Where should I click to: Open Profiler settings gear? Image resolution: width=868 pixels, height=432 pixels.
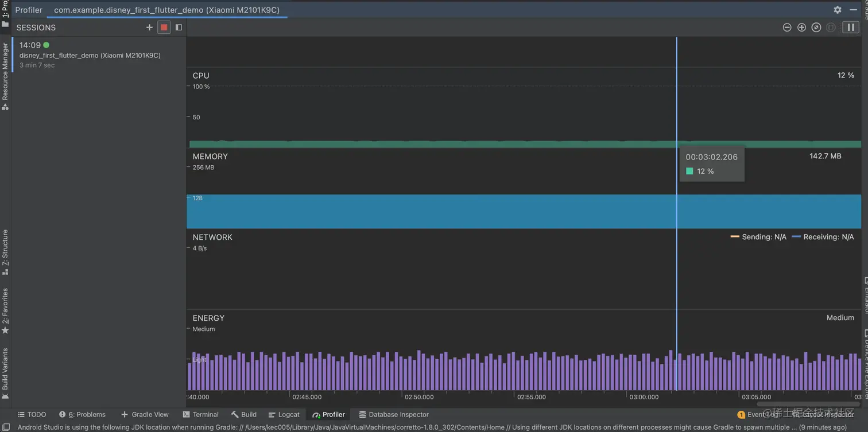pos(838,10)
